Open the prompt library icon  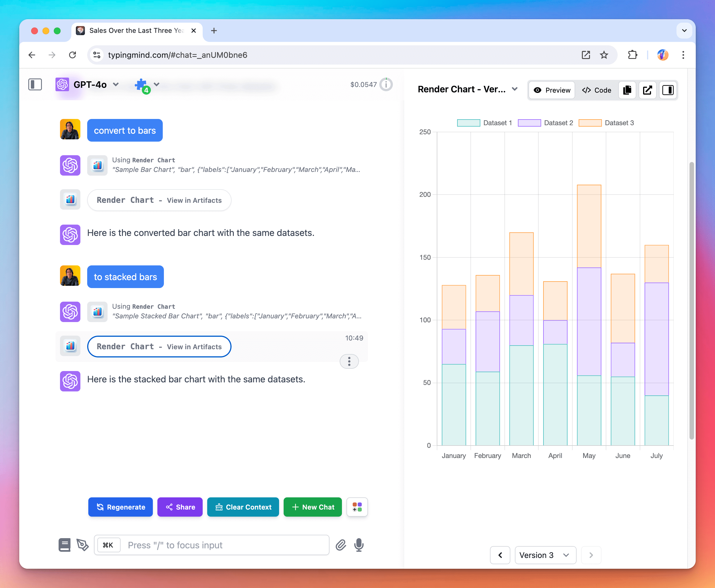64,545
